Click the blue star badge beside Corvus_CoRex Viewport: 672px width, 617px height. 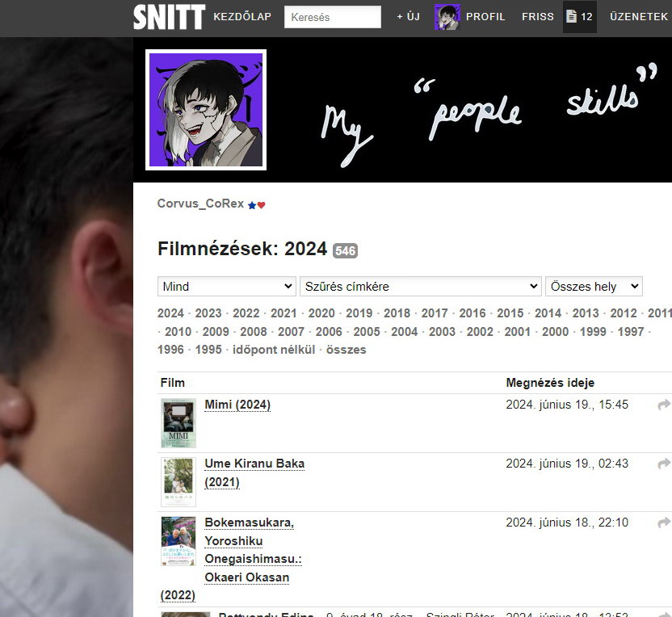click(252, 205)
